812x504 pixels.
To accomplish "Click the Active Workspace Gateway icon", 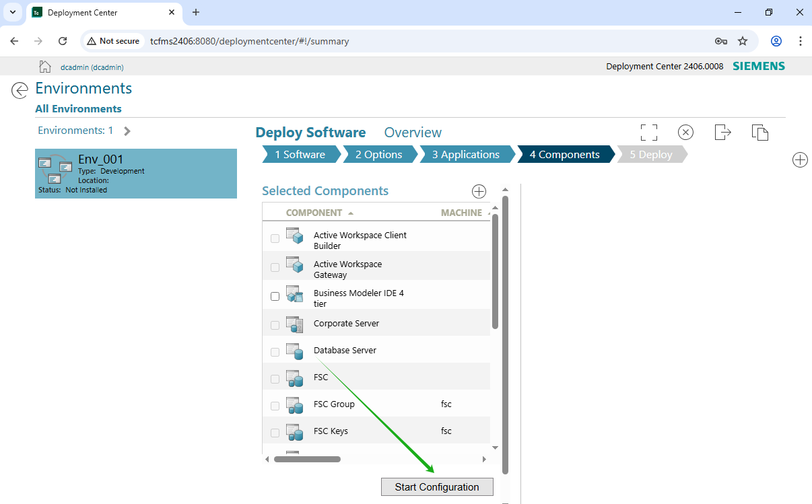I will pos(294,264).
